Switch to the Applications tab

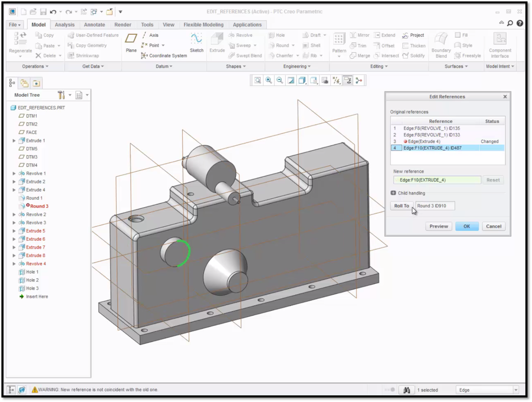247,25
